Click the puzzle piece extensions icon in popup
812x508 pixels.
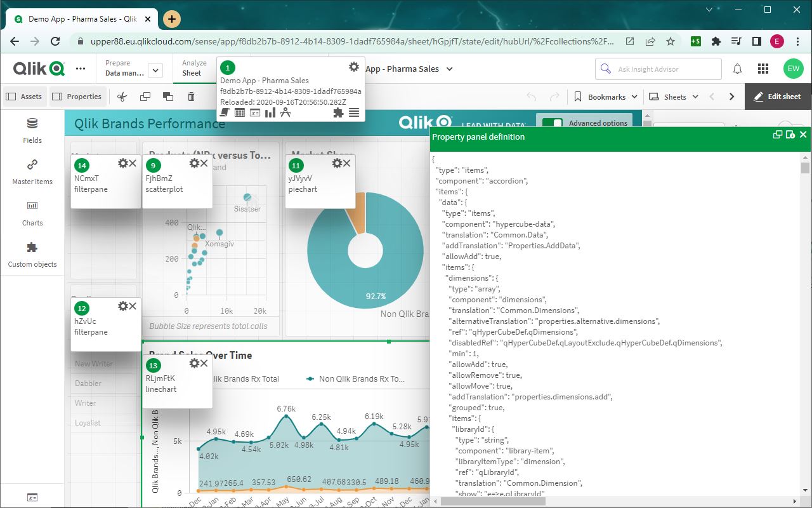click(338, 112)
